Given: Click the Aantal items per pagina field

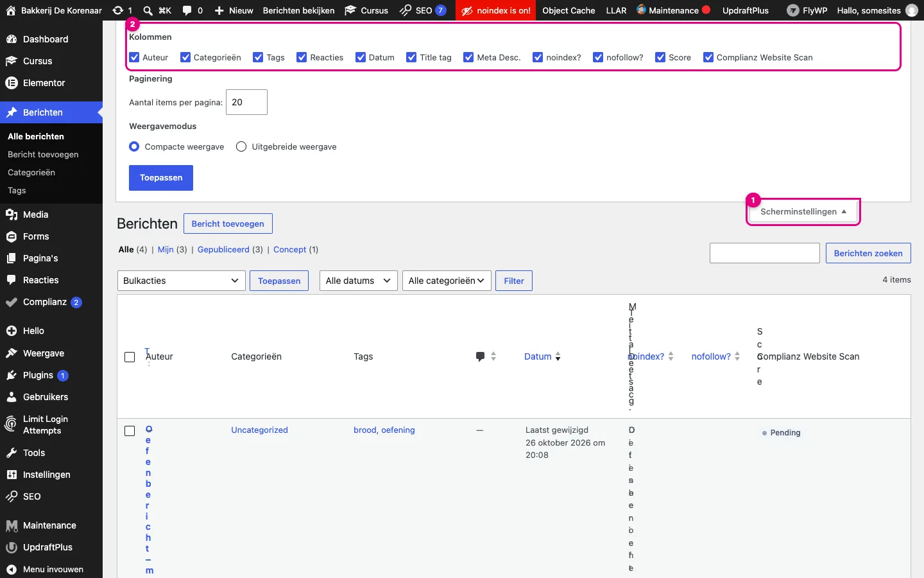Looking at the screenshot, I should pos(246,102).
